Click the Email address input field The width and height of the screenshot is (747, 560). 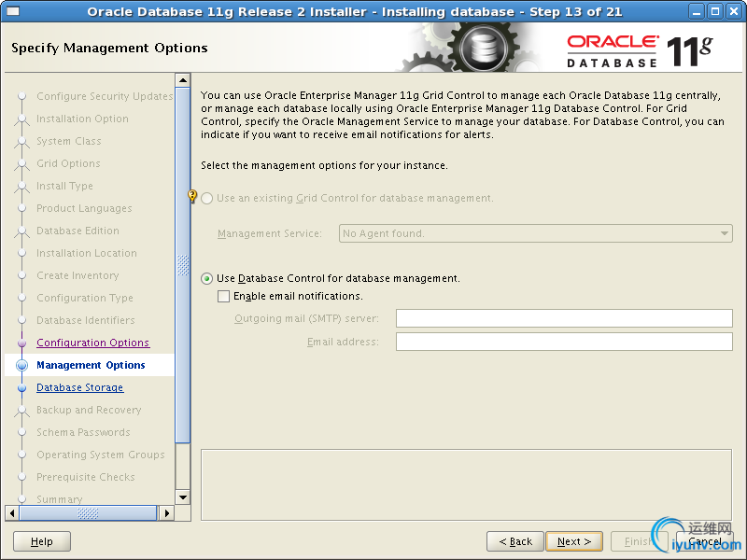coord(564,342)
